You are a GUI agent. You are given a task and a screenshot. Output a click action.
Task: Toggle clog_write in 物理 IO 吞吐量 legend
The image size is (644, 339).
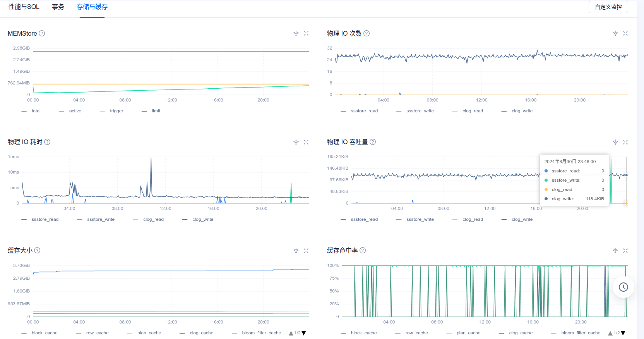coord(517,219)
